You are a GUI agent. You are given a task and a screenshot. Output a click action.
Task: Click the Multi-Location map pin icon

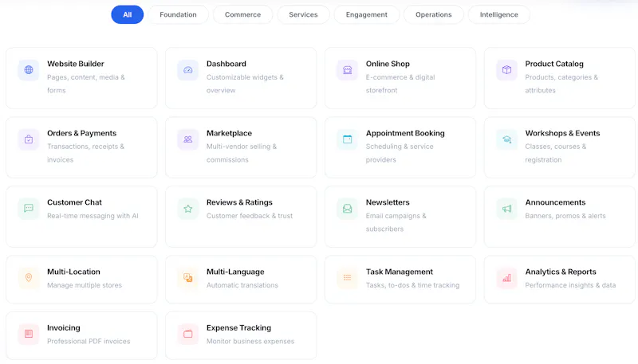coord(29,277)
